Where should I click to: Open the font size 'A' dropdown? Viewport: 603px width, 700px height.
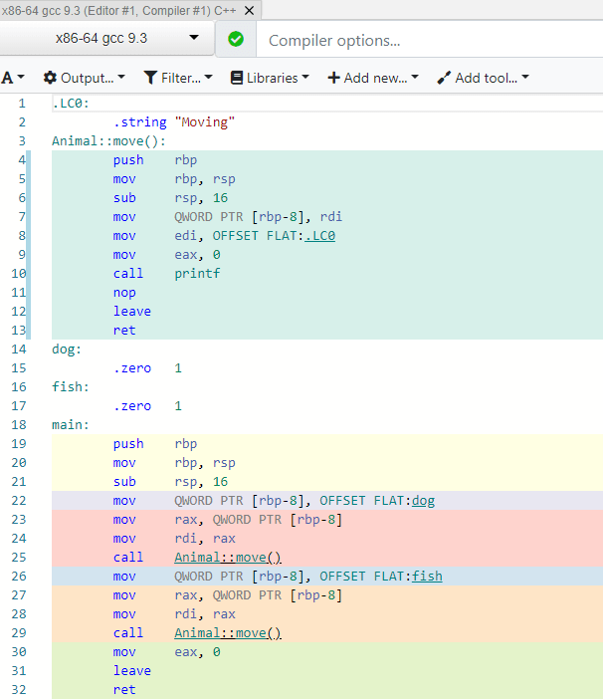coord(13,78)
